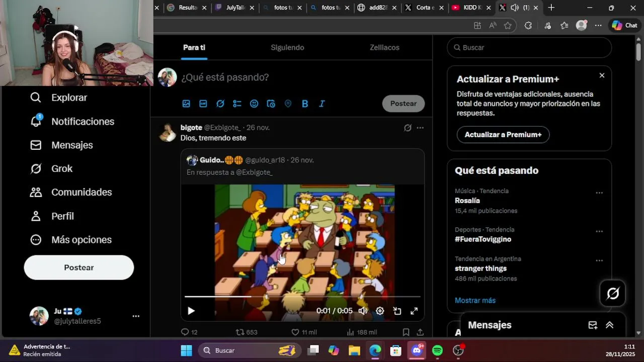644x362 pixels.
Task: Switch to the KIDD YouTube tab
Action: 471,8
